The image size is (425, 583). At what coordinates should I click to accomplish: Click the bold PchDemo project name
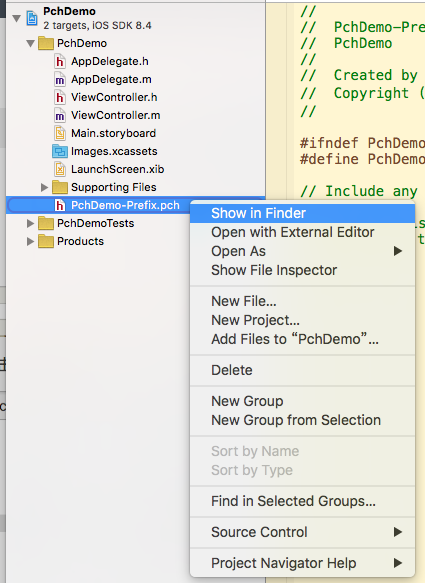click(69, 12)
